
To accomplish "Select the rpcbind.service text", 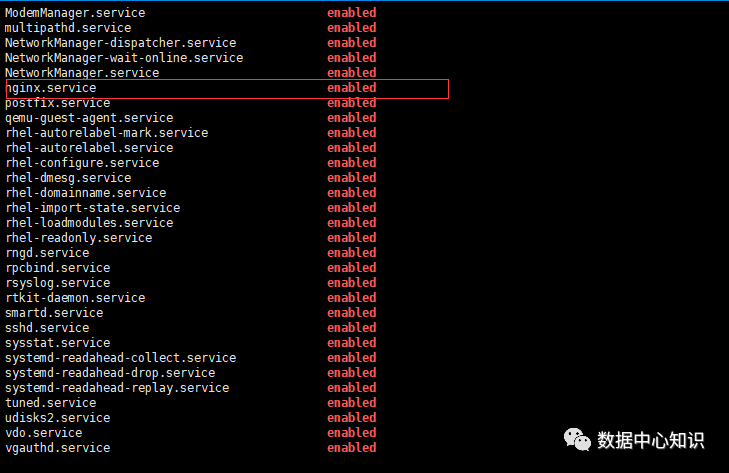I will (58, 268).
